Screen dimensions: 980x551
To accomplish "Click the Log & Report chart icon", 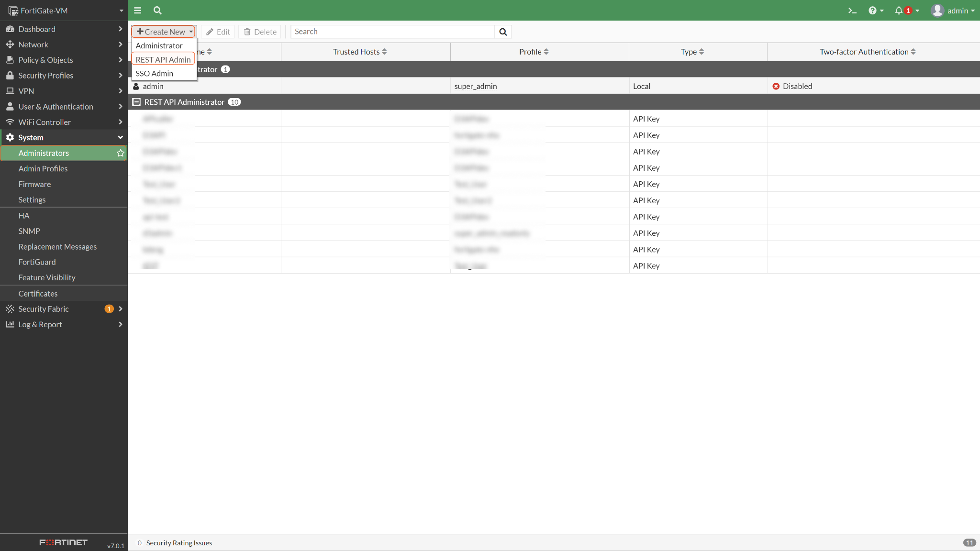I will pos(10,324).
